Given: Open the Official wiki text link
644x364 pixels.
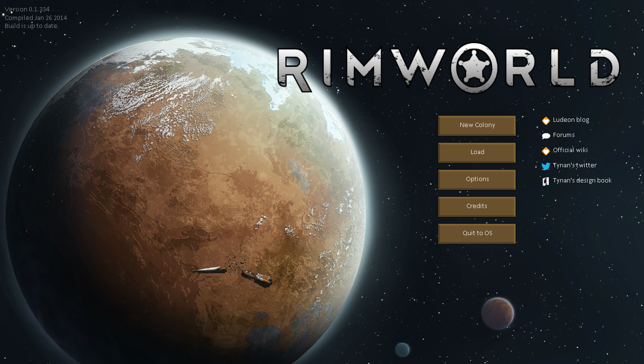Looking at the screenshot, I should point(570,150).
